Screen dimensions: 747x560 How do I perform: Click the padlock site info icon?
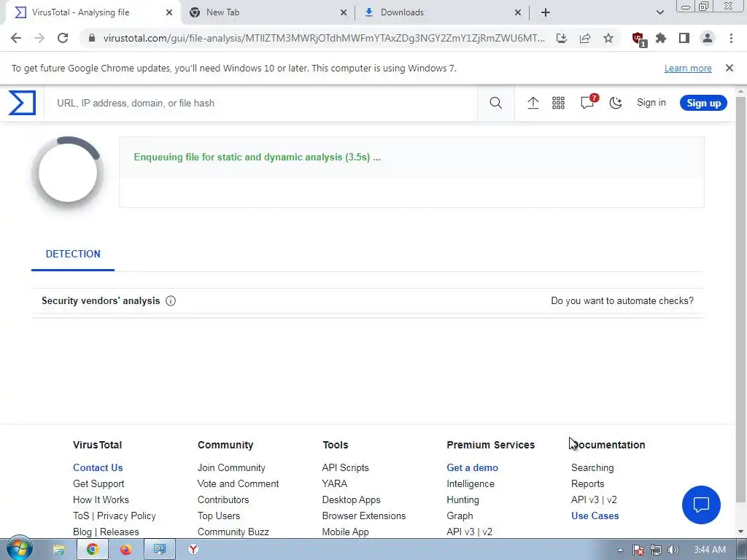(92, 38)
